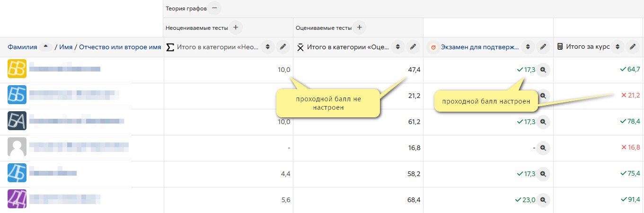Viewport: 644px width, 213px height.
Task: Collapse the Теория графов category
Action: point(214,8)
